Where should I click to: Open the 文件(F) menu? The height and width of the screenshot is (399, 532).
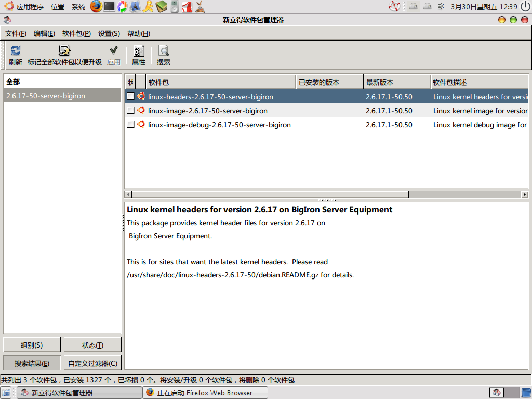[16, 34]
